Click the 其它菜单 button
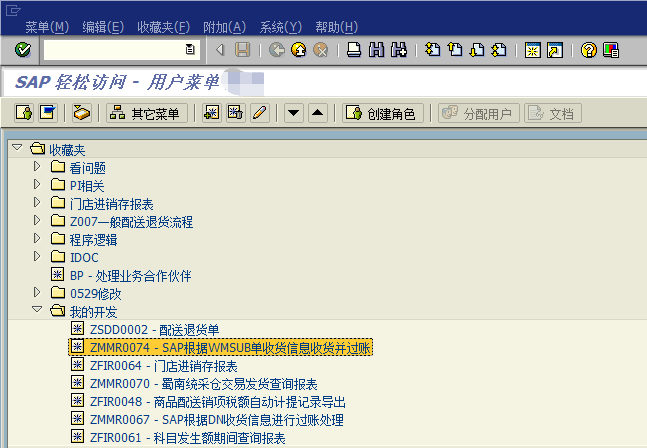The width and height of the screenshot is (647, 448). pos(147,113)
